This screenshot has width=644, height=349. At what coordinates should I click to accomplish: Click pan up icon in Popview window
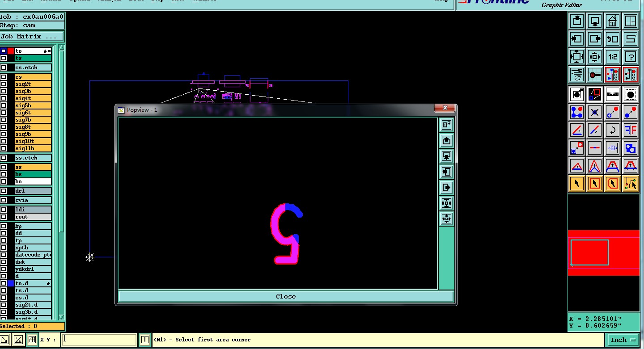[x=446, y=141]
